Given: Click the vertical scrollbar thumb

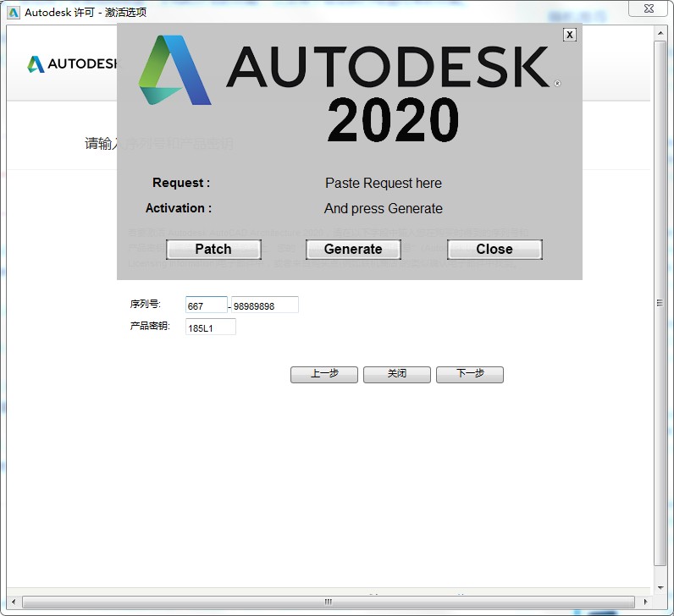Looking at the screenshot, I should [x=660, y=303].
